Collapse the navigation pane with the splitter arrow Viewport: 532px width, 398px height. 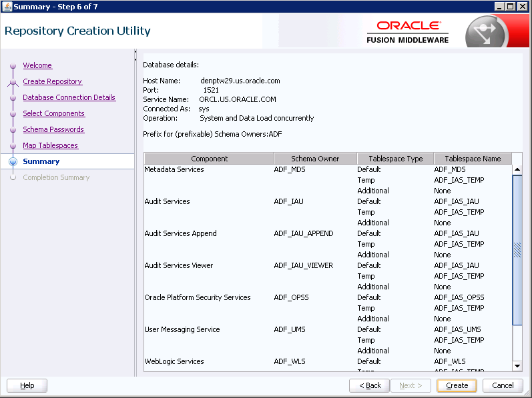pyautogui.click(x=136, y=52)
